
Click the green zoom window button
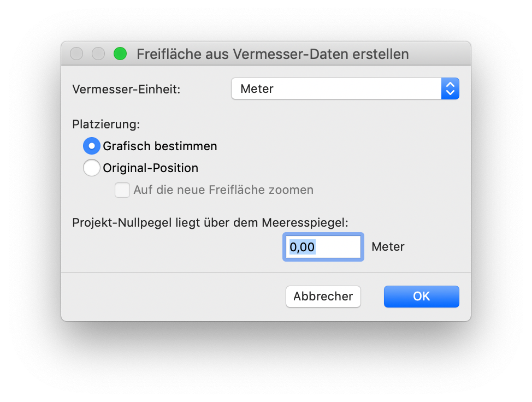point(120,54)
